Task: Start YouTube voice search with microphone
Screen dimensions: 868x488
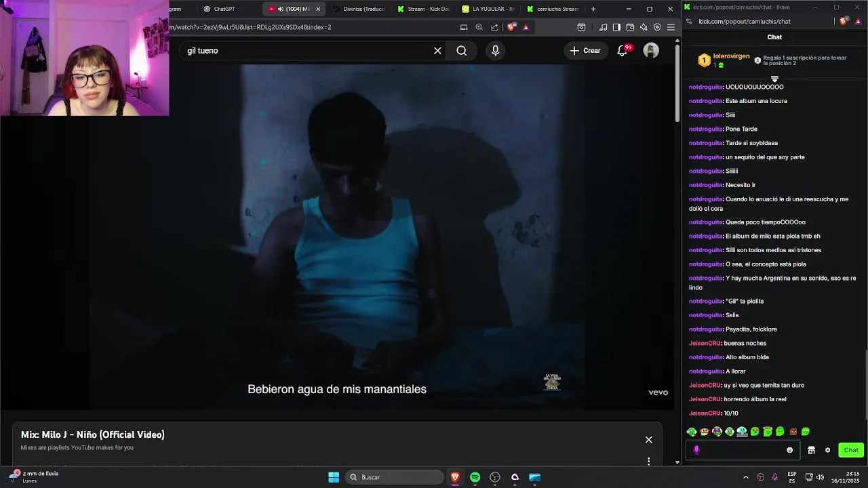Action: pyautogui.click(x=496, y=51)
